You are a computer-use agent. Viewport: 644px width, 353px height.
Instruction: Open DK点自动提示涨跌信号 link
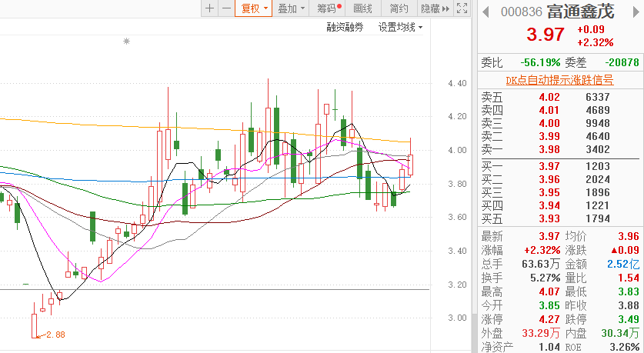pyautogui.click(x=559, y=80)
